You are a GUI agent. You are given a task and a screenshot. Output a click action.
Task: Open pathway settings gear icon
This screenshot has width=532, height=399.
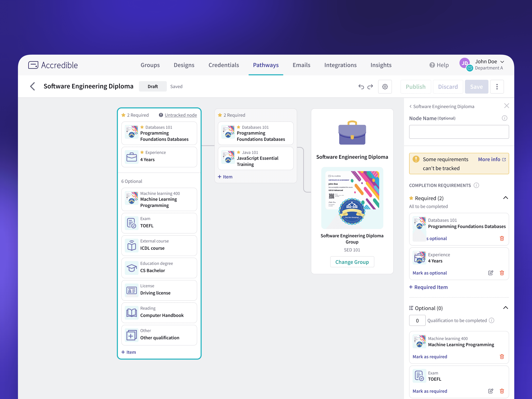(x=385, y=87)
